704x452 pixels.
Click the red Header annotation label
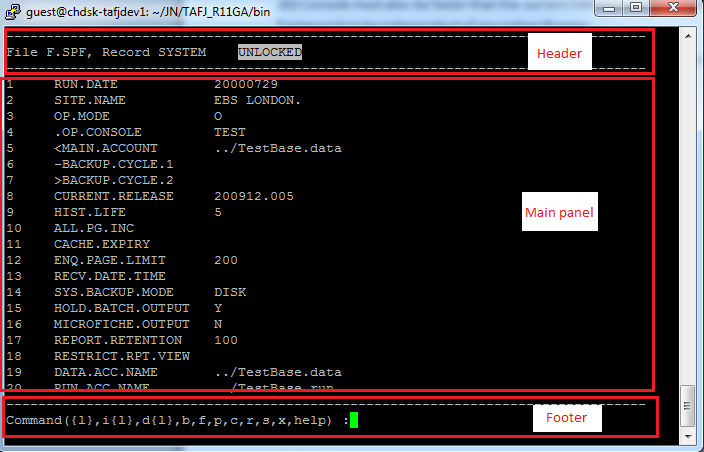tap(560, 52)
